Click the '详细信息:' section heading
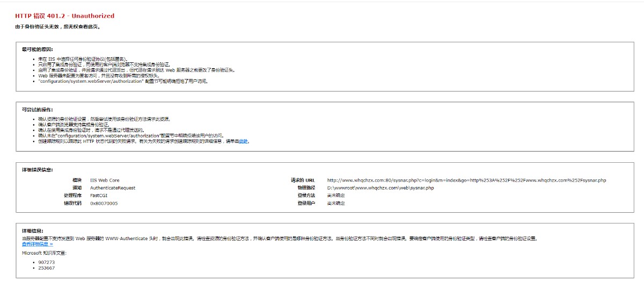 [33, 231]
